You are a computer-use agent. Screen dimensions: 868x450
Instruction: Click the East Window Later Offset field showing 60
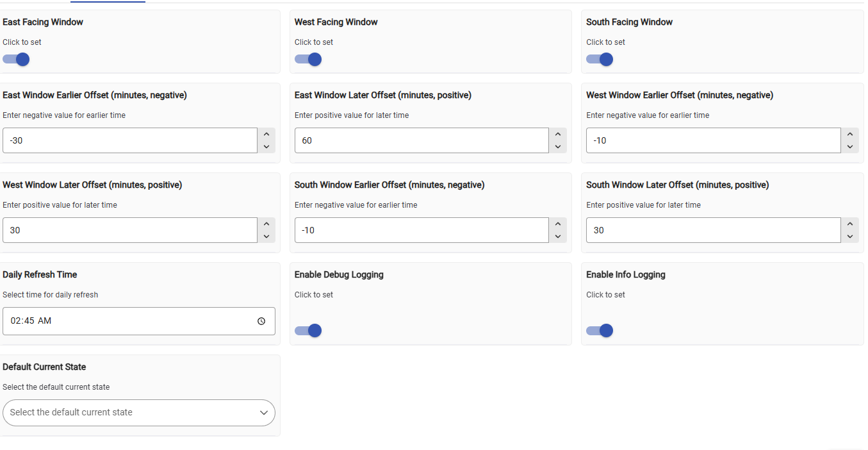tap(422, 140)
